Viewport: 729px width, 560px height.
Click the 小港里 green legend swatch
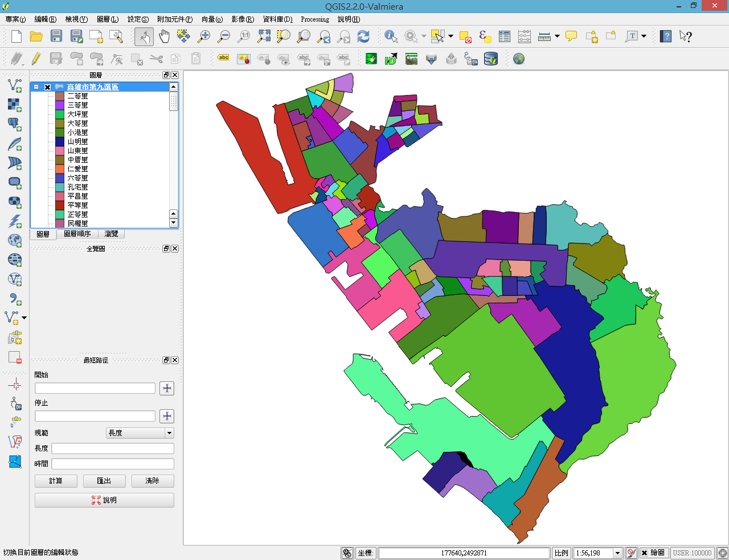[x=60, y=133]
